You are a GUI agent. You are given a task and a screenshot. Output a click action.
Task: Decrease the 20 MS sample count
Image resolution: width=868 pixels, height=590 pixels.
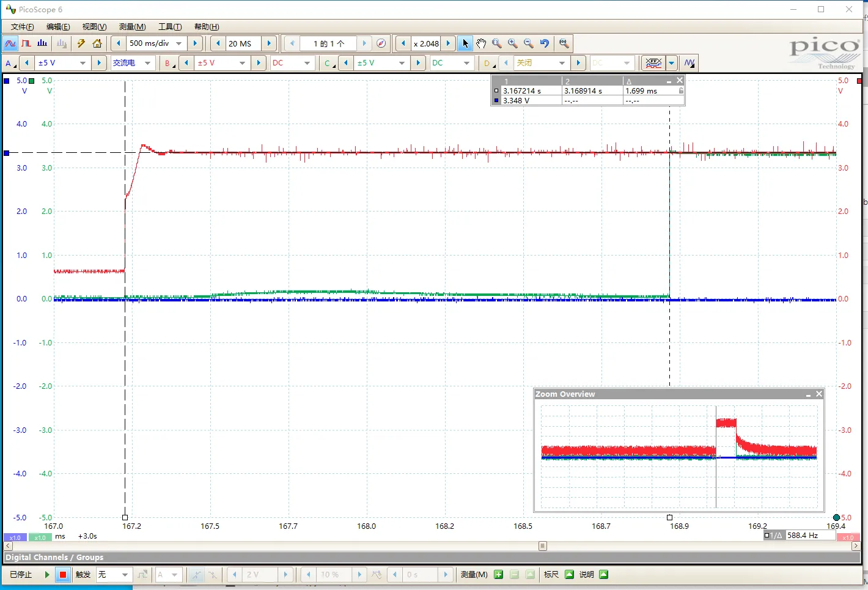click(x=218, y=43)
